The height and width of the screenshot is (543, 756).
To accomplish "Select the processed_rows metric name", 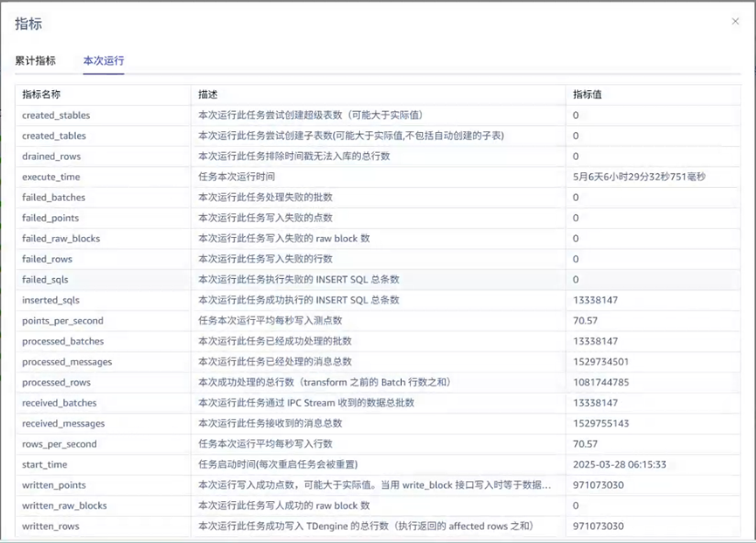I will tap(56, 382).
